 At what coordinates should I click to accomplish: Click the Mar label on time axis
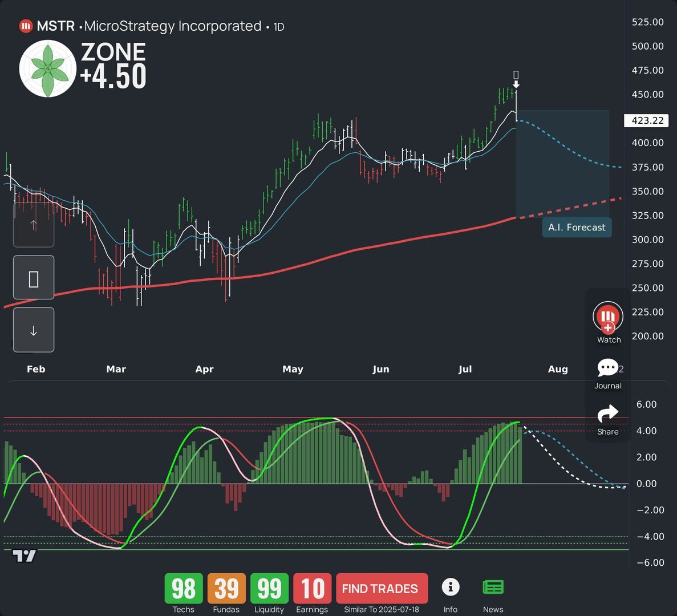(116, 369)
